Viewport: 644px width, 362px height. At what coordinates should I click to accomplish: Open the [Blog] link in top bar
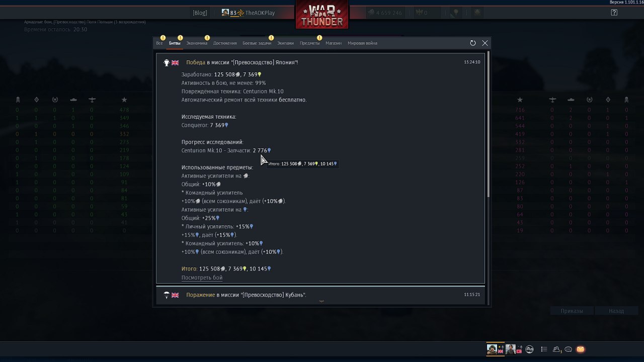click(200, 13)
